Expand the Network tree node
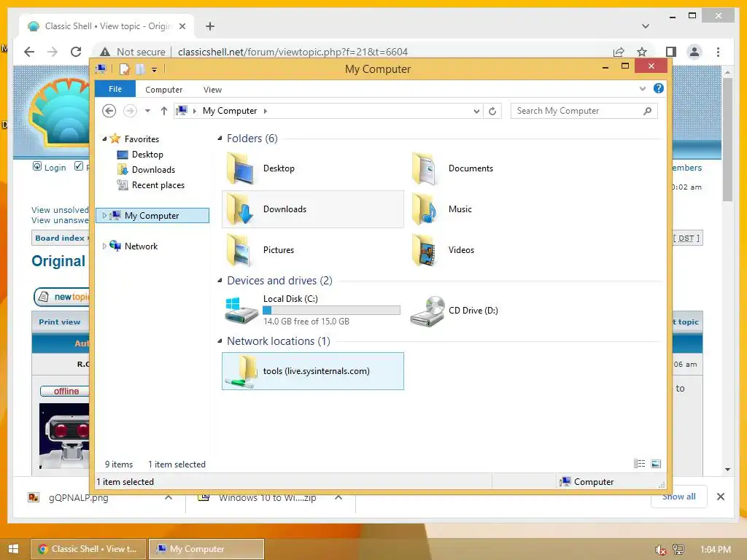Viewport: 747px width, 560px height. click(x=104, y=246)
